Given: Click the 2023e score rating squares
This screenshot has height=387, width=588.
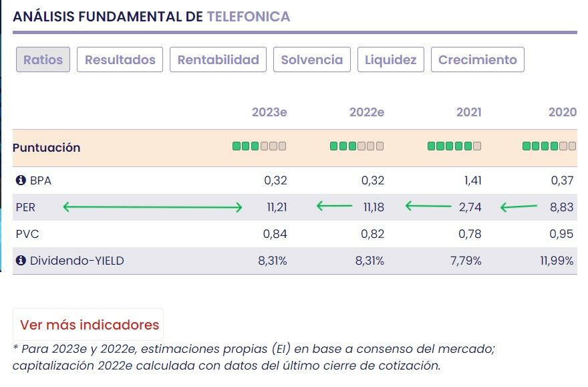Looking at the screenshot, I should (x=259, y=146).
